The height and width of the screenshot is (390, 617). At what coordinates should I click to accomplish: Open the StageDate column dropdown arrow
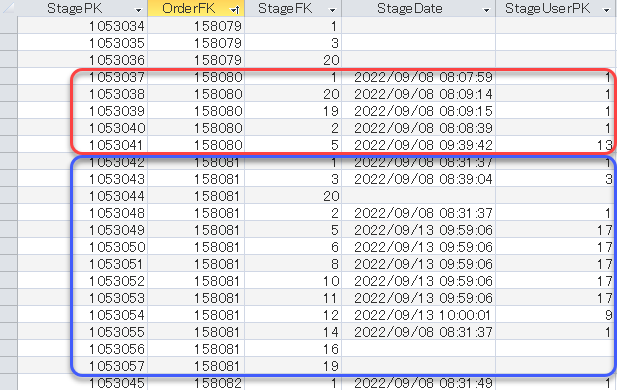(x=486, y=10)
